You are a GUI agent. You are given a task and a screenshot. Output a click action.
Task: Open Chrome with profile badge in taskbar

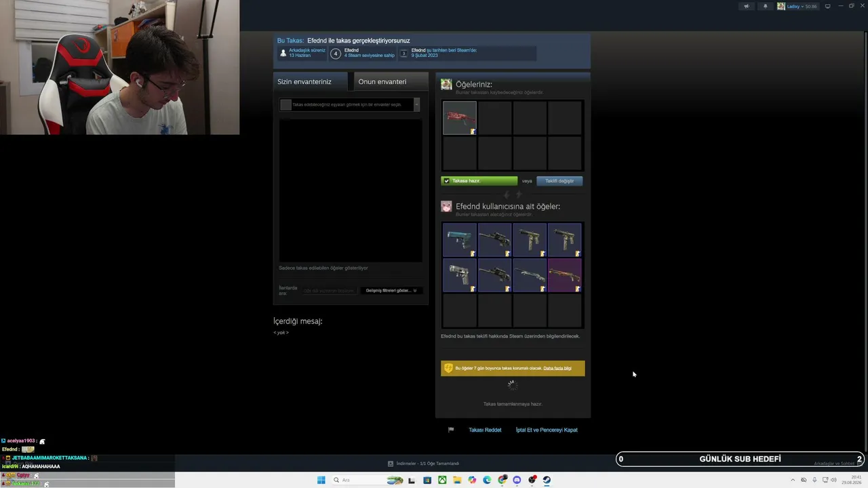[x=502, y=480]
